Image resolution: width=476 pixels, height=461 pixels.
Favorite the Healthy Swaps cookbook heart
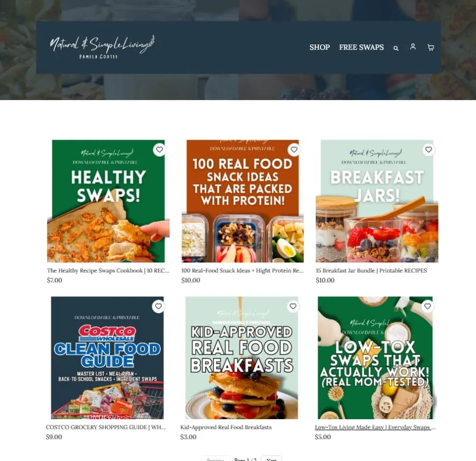click(159, 149)
